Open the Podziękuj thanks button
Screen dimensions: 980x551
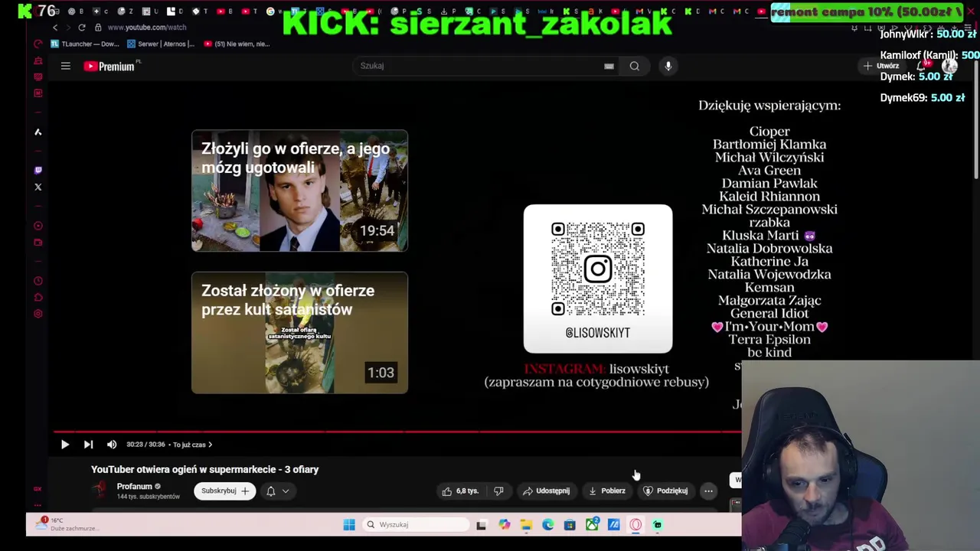pyautogui.click(x=665, y=491)
